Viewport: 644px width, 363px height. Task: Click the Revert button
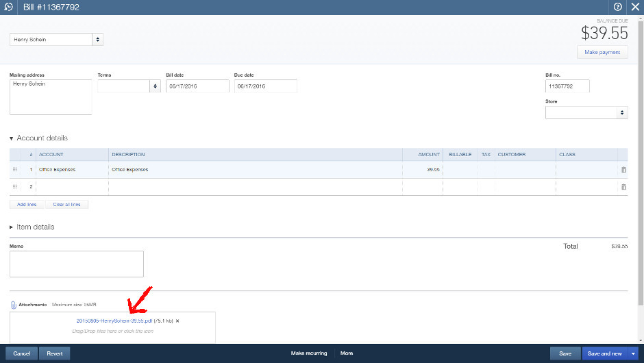pos(54,353)
